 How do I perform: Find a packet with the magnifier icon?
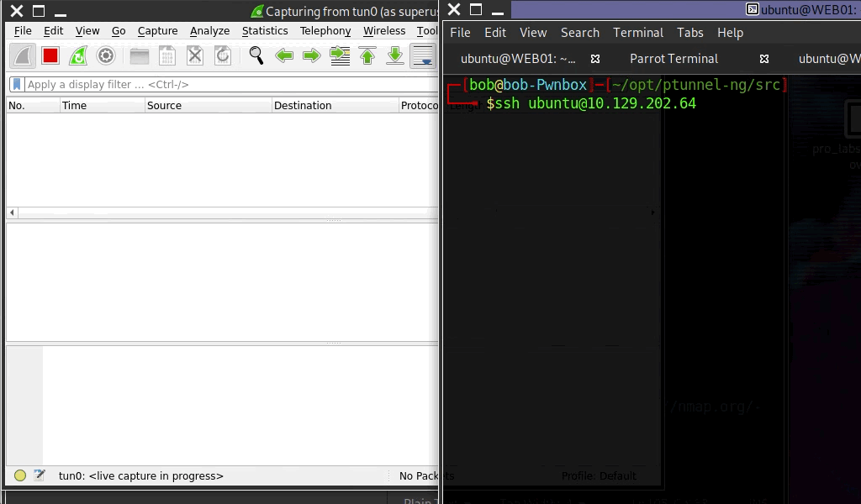point(256,56)
